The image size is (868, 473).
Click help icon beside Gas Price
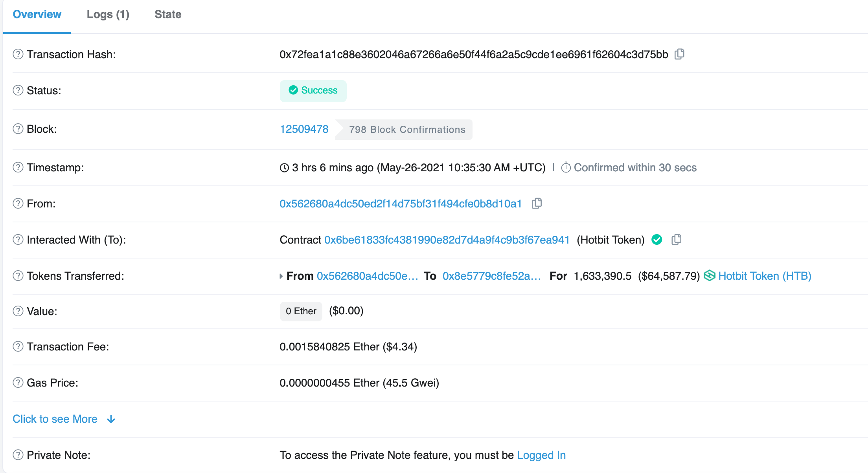[x=18, y=383]
